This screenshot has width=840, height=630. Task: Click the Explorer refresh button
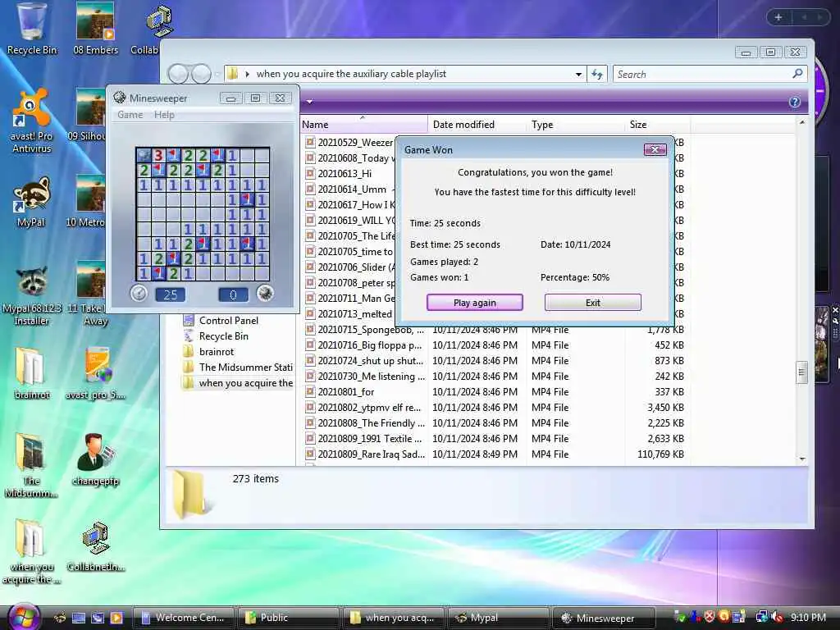coord(597,74)
